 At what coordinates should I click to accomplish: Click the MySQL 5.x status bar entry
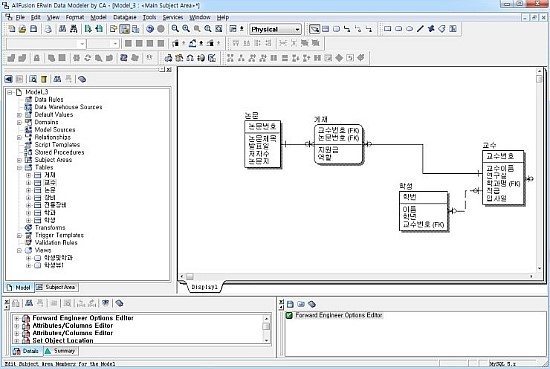click(x=503, y=364)
